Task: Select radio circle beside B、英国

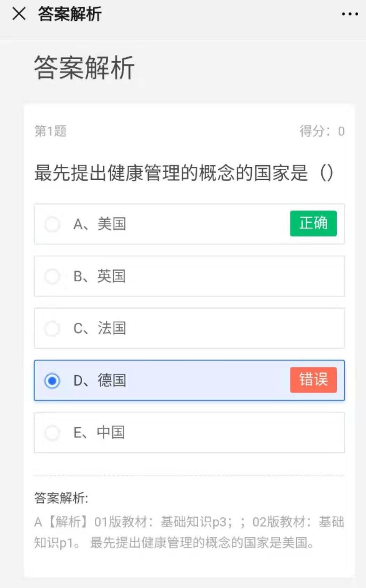Action: [52, 276]
